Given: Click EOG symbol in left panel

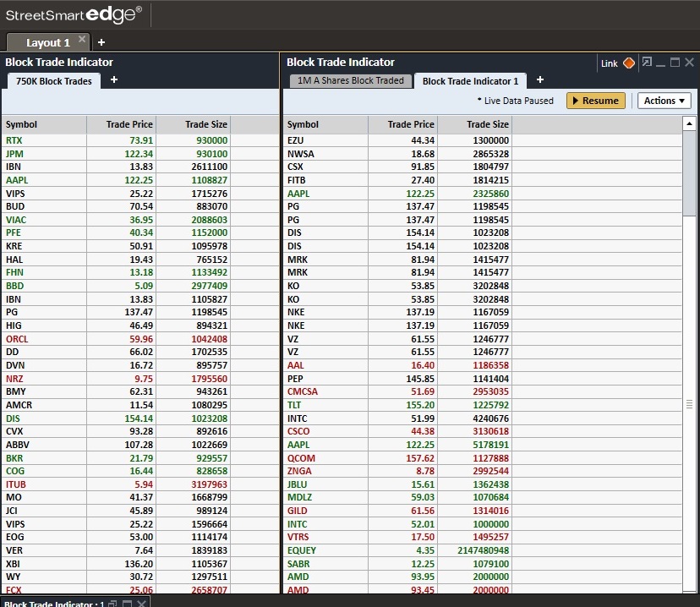Looking at the screenshot, I should [14, 537].
